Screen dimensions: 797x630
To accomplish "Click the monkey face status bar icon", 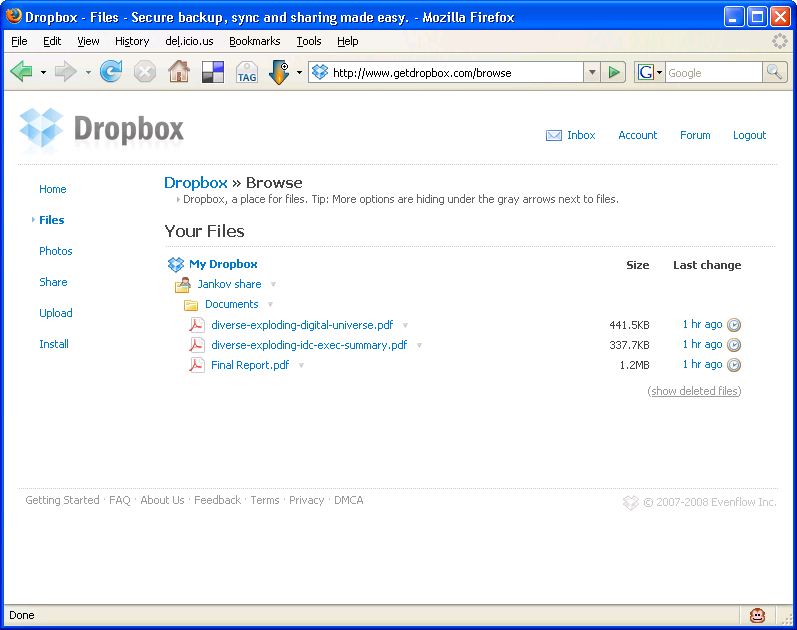I will pos(757,615).
